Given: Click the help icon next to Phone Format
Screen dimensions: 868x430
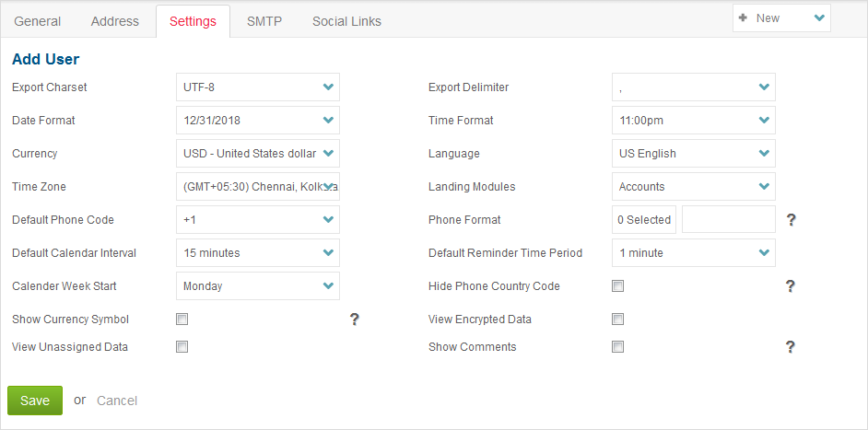Looking at the screenshot, I should [791, 220].
